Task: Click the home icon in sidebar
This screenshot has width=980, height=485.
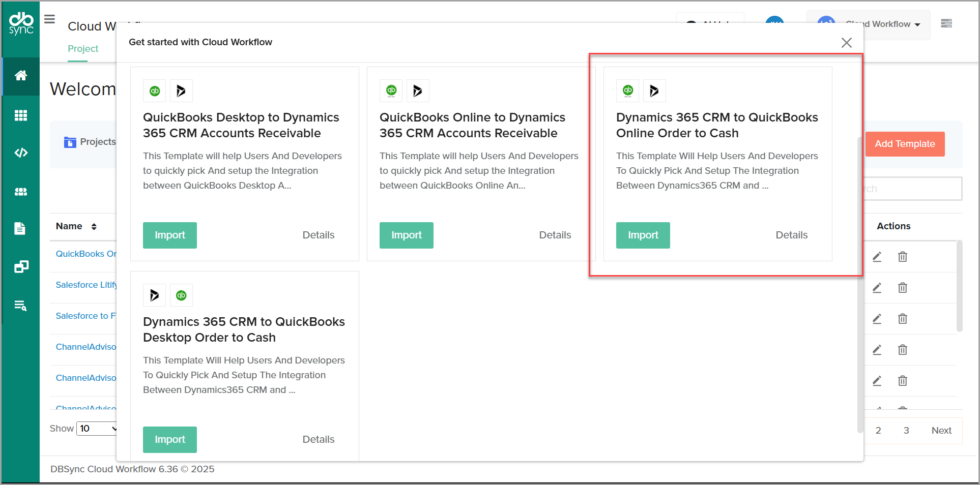Action: [x=21, y=76]
